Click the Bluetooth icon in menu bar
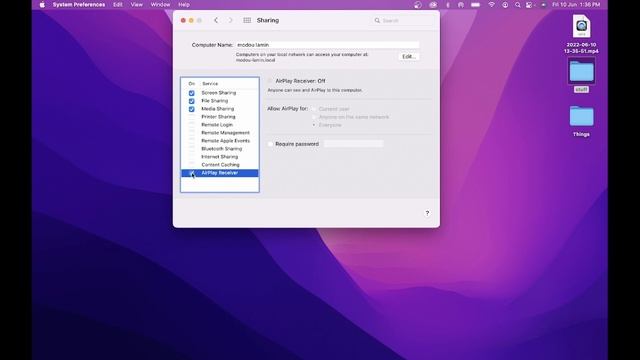Image resolution: width=640 pixels, height=360 pixels. [x=448, y=5]
